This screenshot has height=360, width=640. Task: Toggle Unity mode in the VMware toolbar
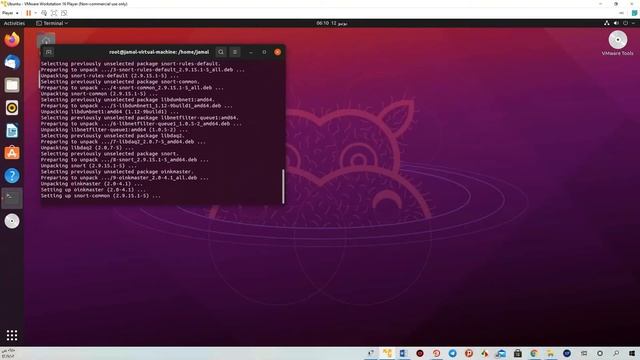pyautogui.click(x=64, y=13)
